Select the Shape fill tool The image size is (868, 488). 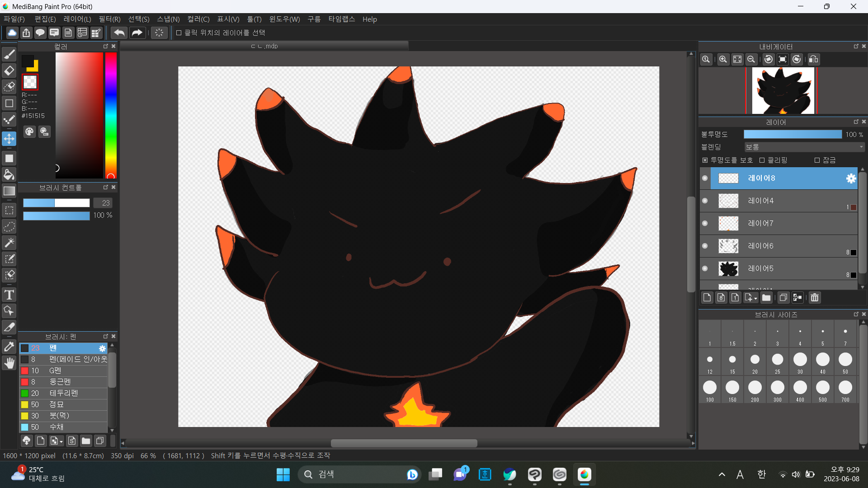click(x=9, y=158)
